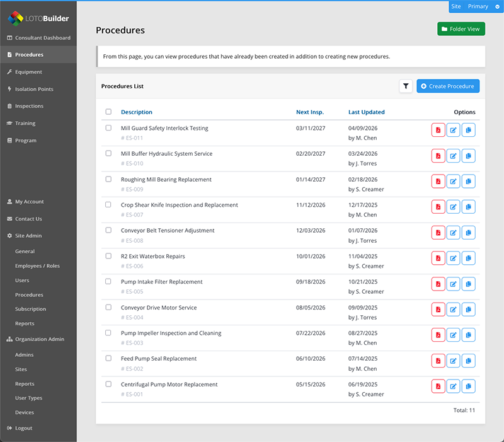Copy Conveyor Drive Motor Service procedure
504x442 pixels.
click(x=468, y=310)
